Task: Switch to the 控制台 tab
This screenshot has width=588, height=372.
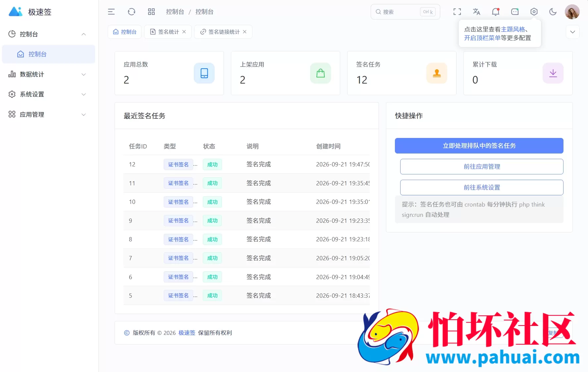Action: point(125,32)
